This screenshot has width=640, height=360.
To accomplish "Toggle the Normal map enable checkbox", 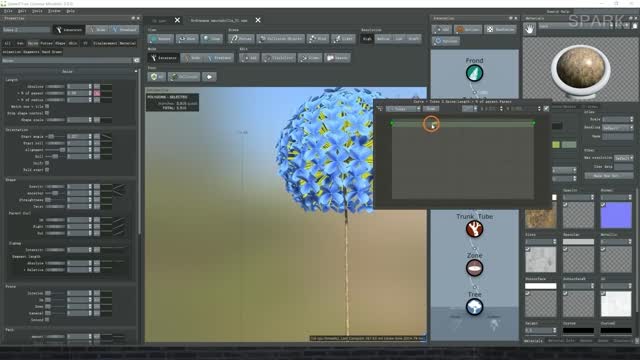I will pos(603,204).
